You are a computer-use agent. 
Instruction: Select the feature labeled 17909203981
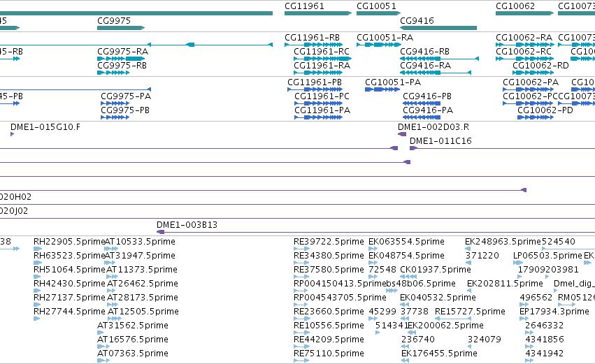548,270
